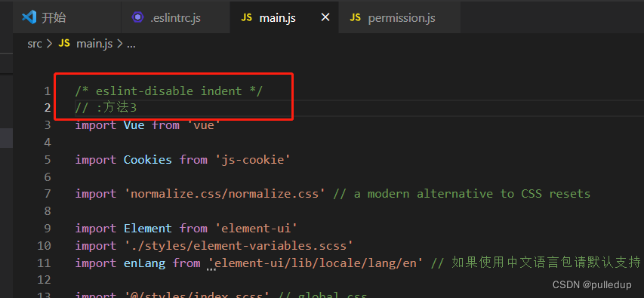Click line number 9 in the gutter
Viewport: 644px width, 298px height.
point(48,229)
